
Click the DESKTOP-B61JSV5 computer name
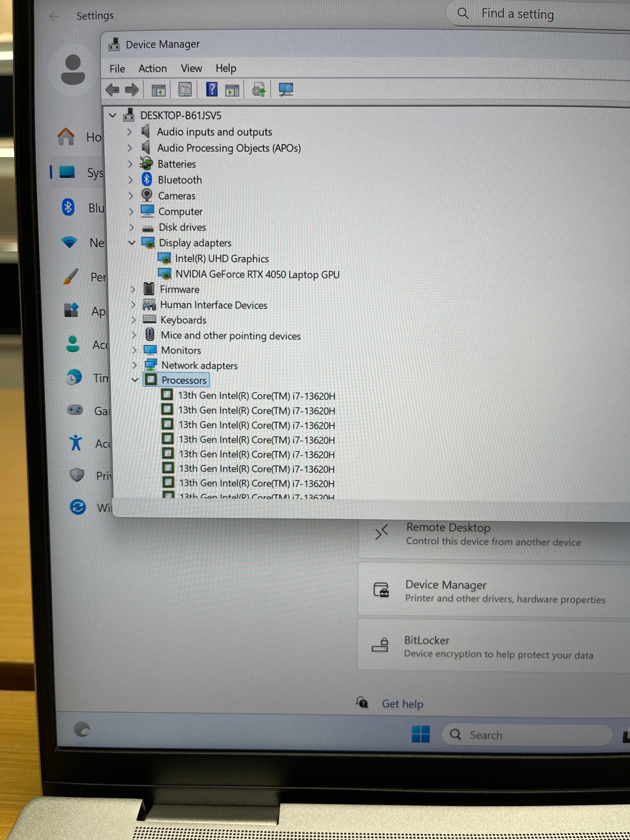point(181,115)
